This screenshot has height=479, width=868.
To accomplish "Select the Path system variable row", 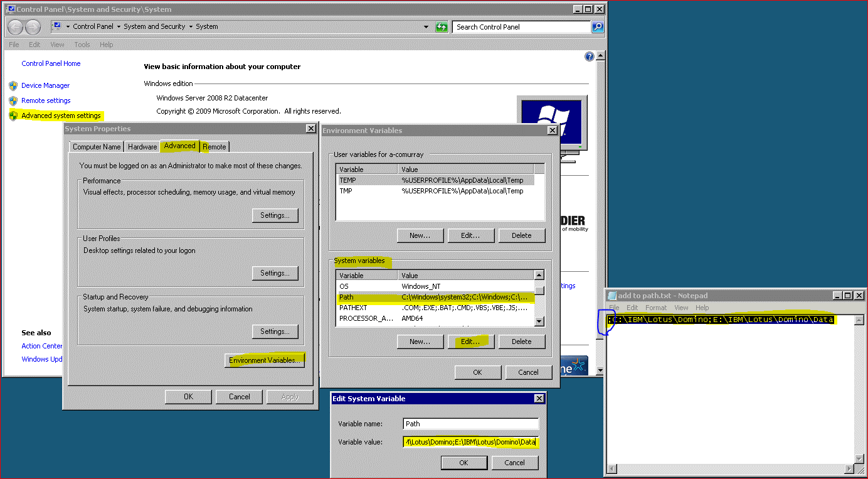I will click(435, 297).
